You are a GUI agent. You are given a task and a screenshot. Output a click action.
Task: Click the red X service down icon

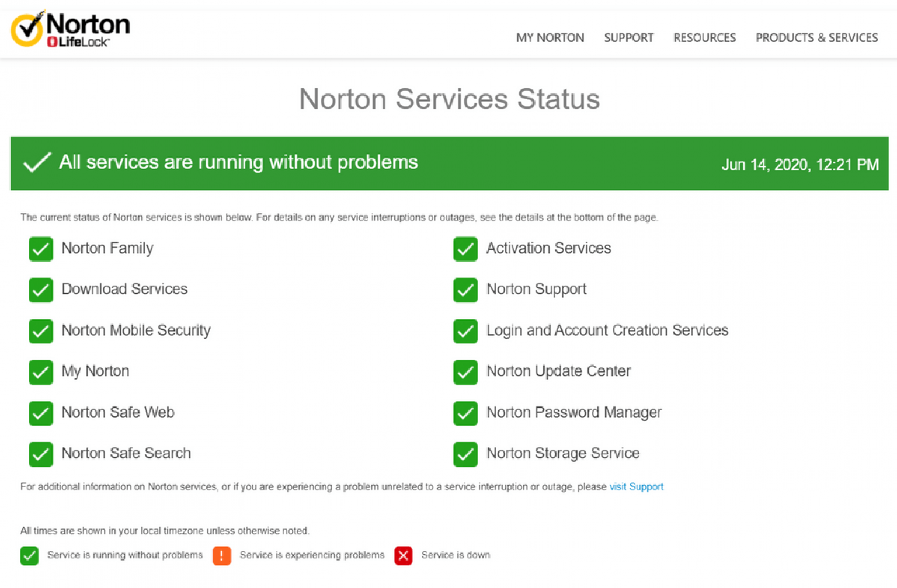tap(403, 556)
